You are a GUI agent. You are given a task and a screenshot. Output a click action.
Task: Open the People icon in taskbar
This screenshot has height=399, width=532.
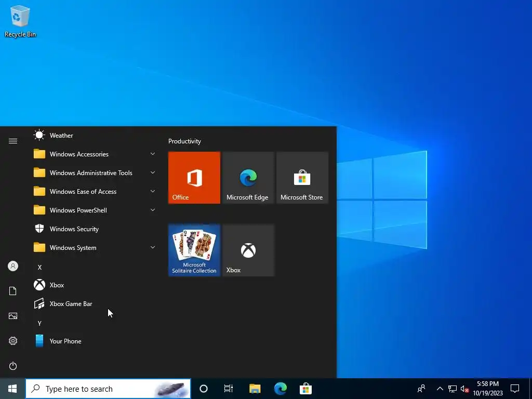pyautogui.click(x=421, y=389)
